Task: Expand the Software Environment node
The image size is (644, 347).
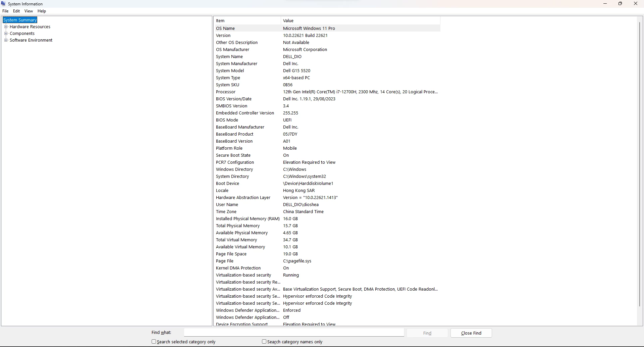Action: tap(6, 40)
